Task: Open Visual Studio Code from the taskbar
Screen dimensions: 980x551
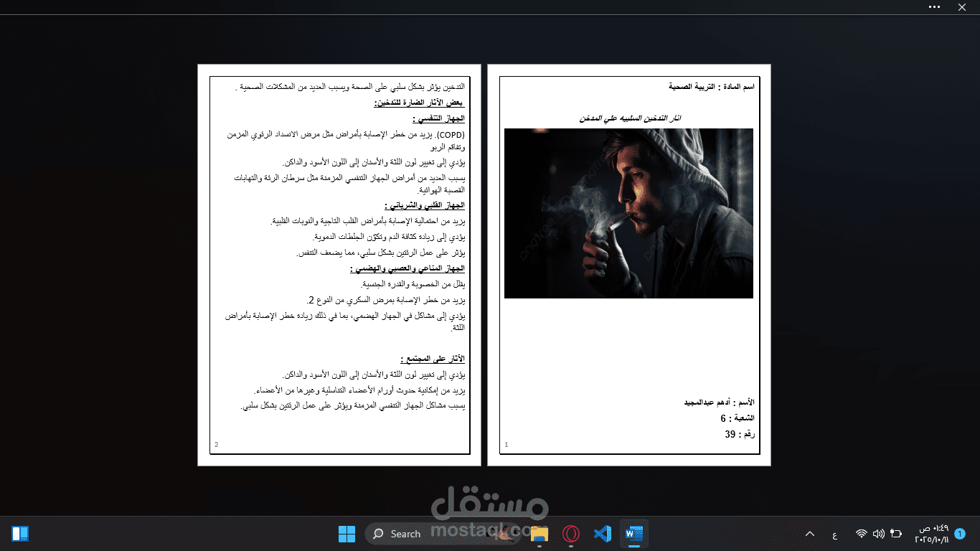Action: tap(603, 534)
